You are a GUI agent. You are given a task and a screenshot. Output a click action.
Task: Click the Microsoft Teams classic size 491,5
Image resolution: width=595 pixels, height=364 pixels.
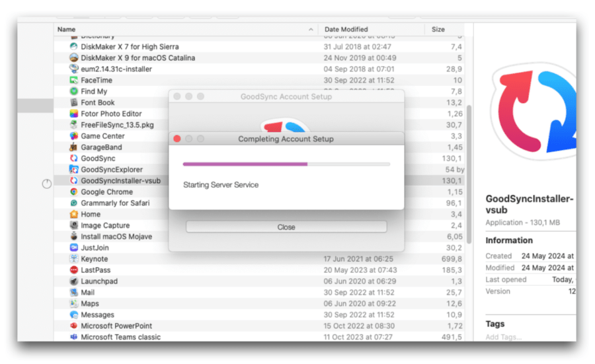452,337
